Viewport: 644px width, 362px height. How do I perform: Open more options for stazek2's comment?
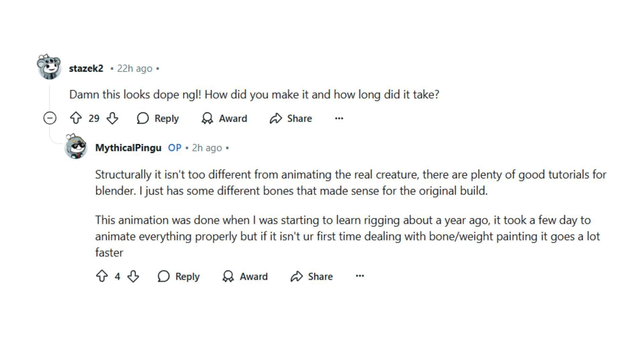[x=339, y=118]
